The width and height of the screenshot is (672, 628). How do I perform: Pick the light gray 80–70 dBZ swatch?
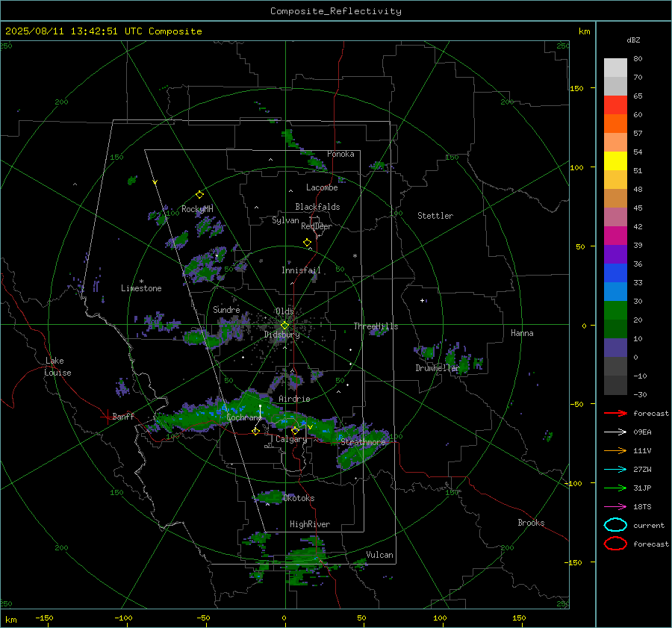coord(615,68)
